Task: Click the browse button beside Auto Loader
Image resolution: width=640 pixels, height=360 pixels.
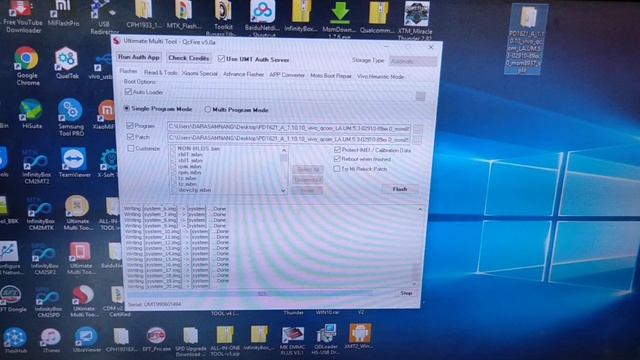Action: [420, 96]
